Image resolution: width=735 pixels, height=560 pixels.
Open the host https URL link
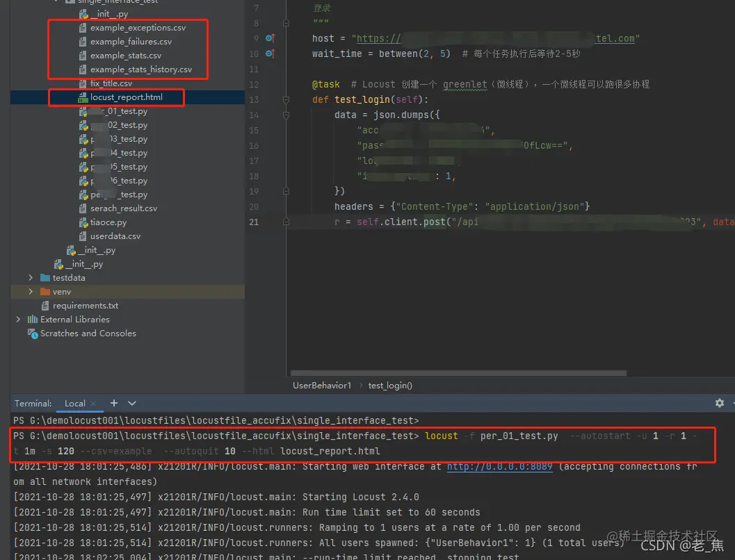496,38
